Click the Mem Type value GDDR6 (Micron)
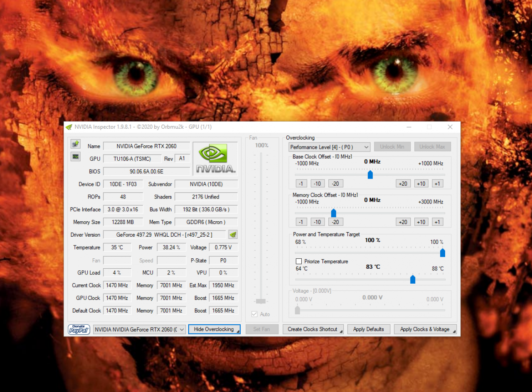 tap(206, 222)
